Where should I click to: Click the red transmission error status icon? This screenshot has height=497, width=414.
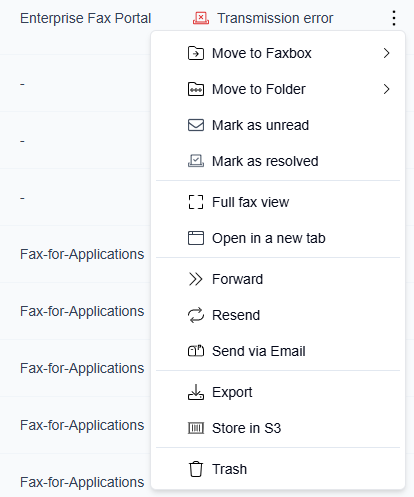pyautogui.click(x=201, y=18)
